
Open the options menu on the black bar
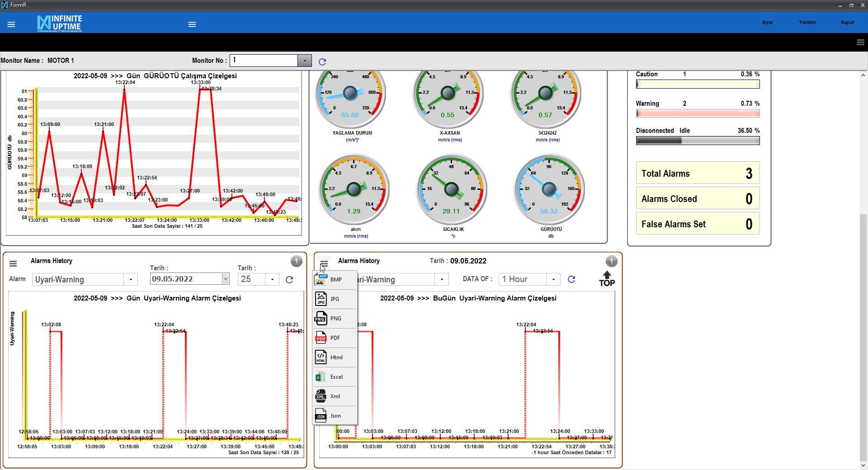[x=860, y=42]
